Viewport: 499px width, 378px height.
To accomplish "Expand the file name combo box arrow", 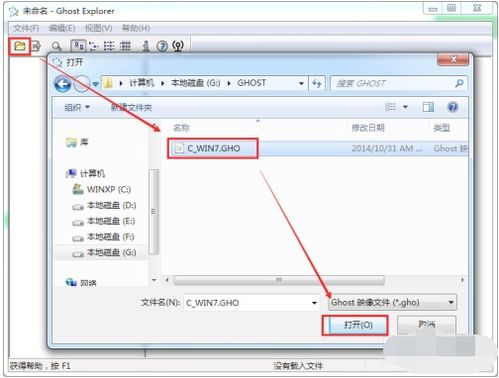I will coord(314,303).
